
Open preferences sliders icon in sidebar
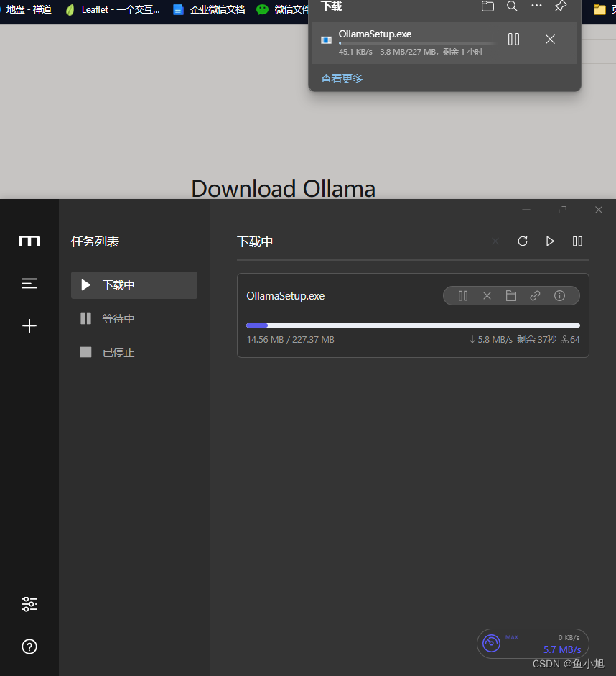pyautogui.click(x=29, y=604)
